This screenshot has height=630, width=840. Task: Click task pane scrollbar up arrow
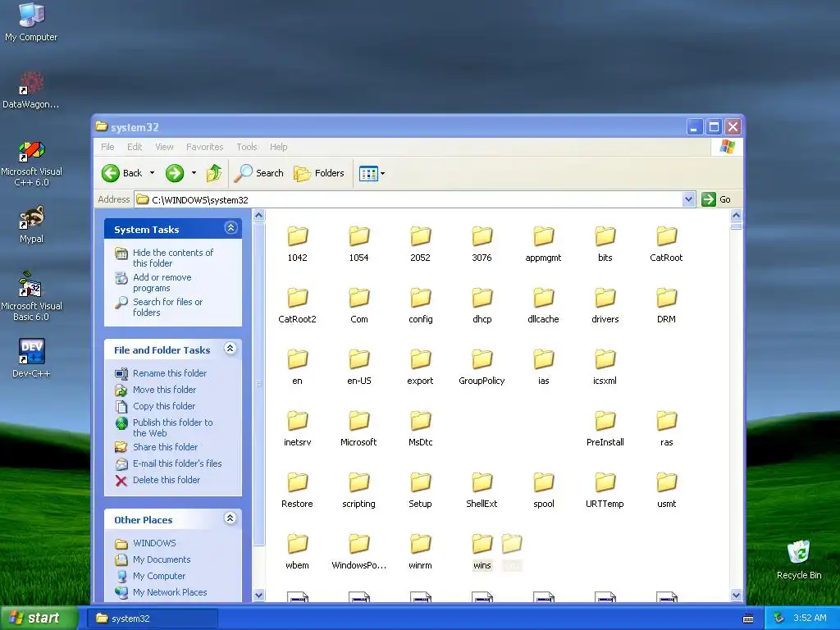point(258,216)
